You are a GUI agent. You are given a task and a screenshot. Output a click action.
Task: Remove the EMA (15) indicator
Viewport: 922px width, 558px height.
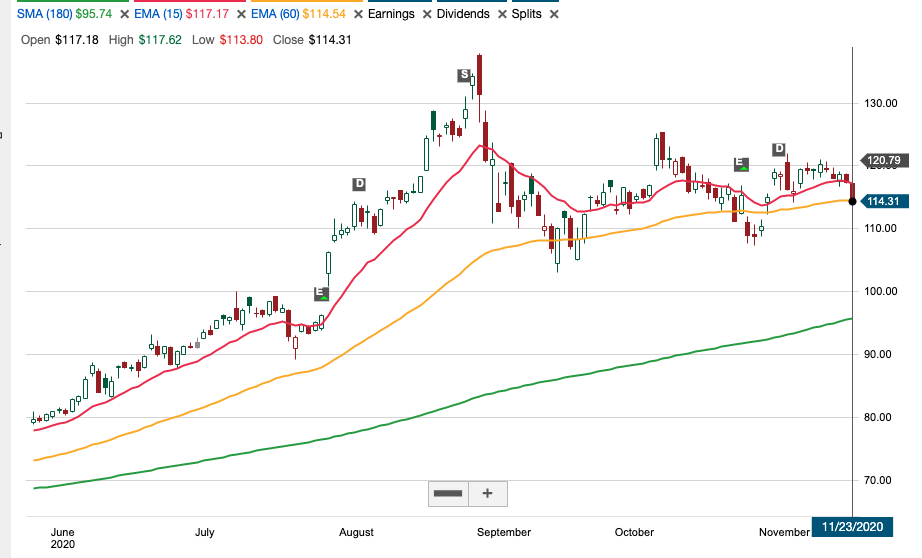click(x=240, y=14)
